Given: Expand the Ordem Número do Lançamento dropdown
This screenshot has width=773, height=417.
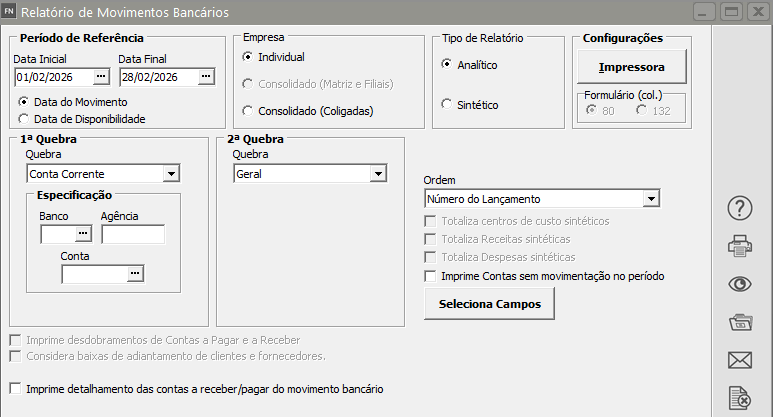Looking at the screenshot, I should (650, 199).
